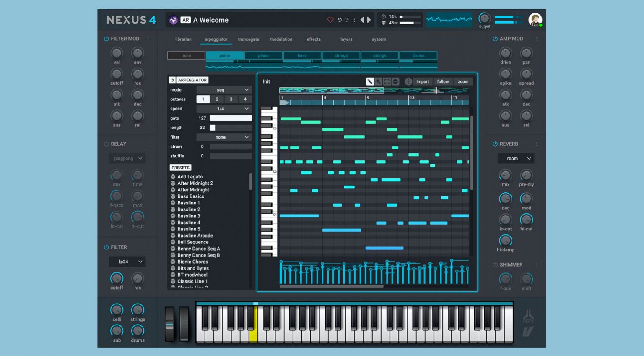
Task: Click the redo arrow icon
Action: pyautogui.click(x=347, y=20)
